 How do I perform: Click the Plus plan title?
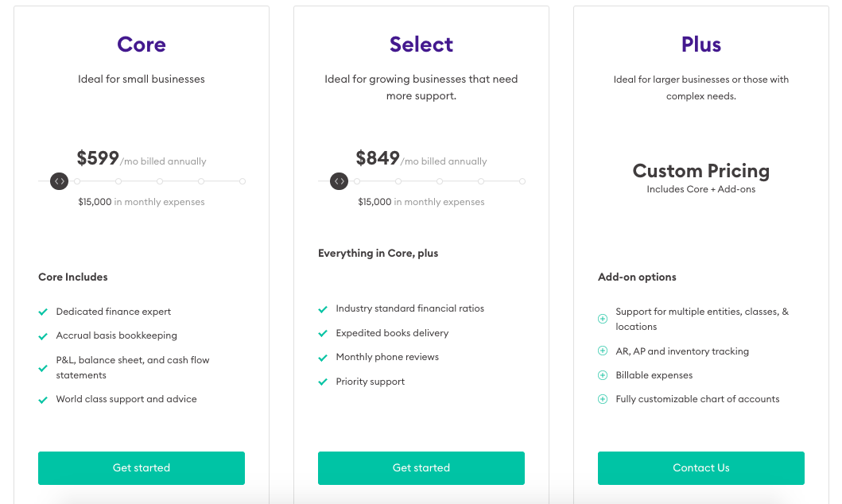pyautogui.click(x=701, y=45)
